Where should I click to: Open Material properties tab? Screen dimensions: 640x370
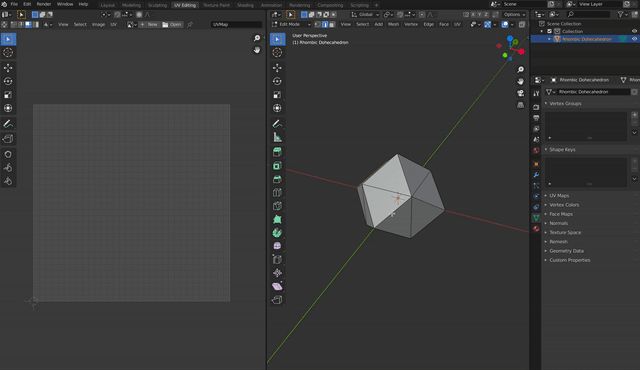(536, 229)
